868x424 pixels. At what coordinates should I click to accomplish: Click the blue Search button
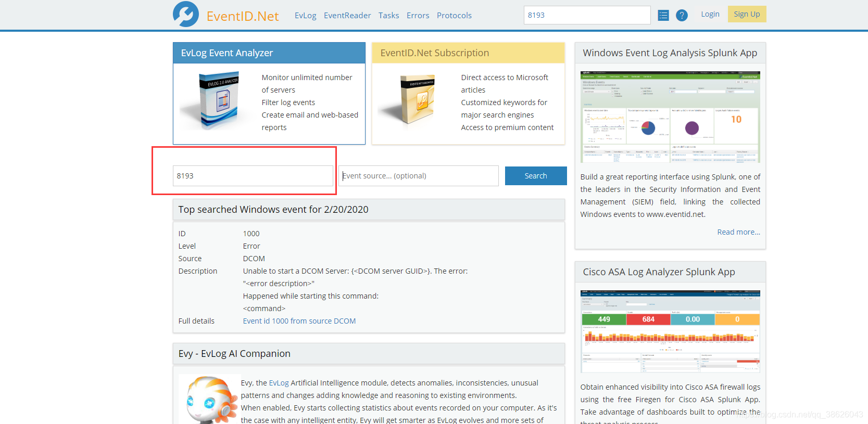tap(536, 176)
